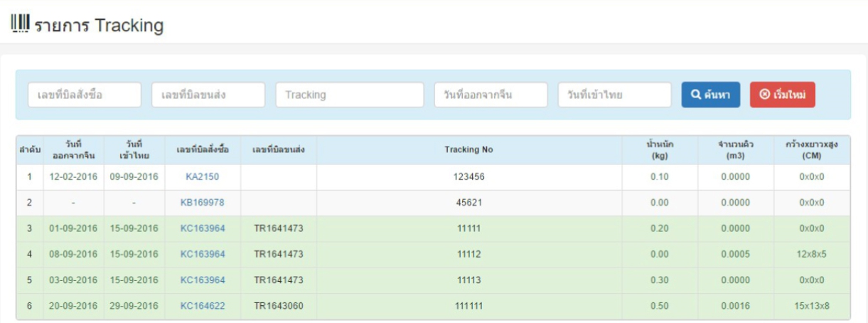Screen dimensions: 868x323
Task: Click the weight value 0.10
Action: coord(660,177)
